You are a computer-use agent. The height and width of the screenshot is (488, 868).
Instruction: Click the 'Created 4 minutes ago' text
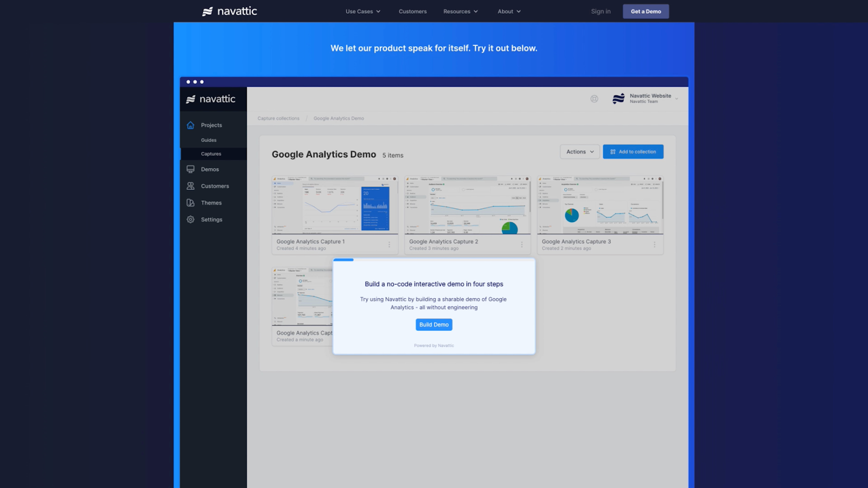coord(301,249)
